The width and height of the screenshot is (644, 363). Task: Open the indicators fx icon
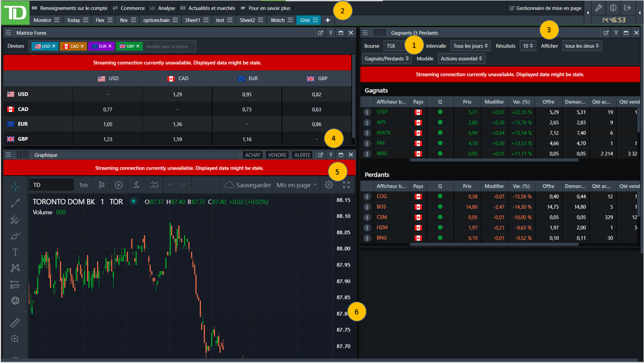pyautogui.click(x=136, y=185)
